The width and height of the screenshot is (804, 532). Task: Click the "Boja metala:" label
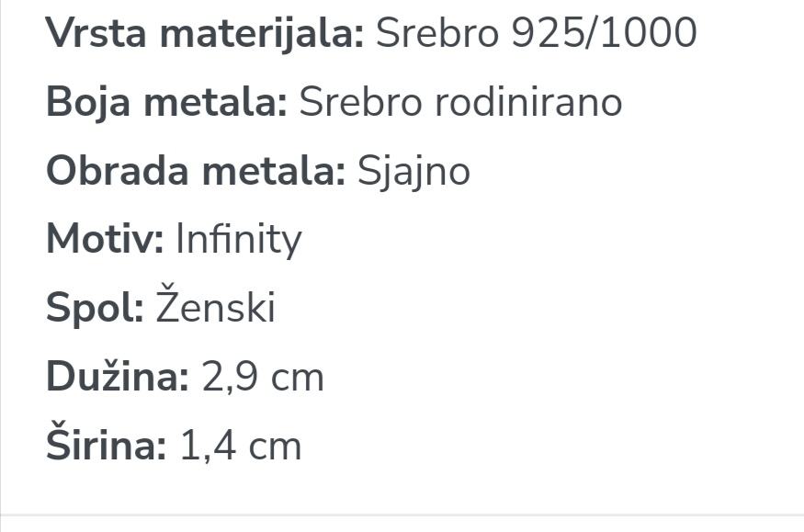coord(167,102)
